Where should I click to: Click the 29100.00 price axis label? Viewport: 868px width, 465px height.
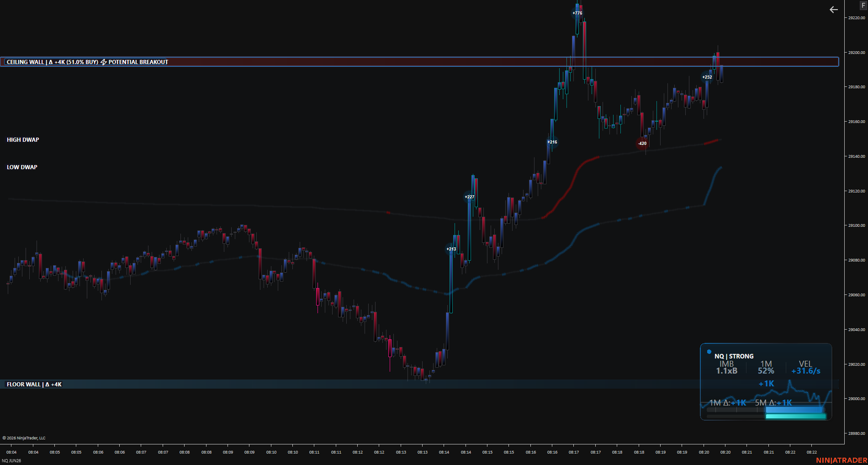(857, 225)
